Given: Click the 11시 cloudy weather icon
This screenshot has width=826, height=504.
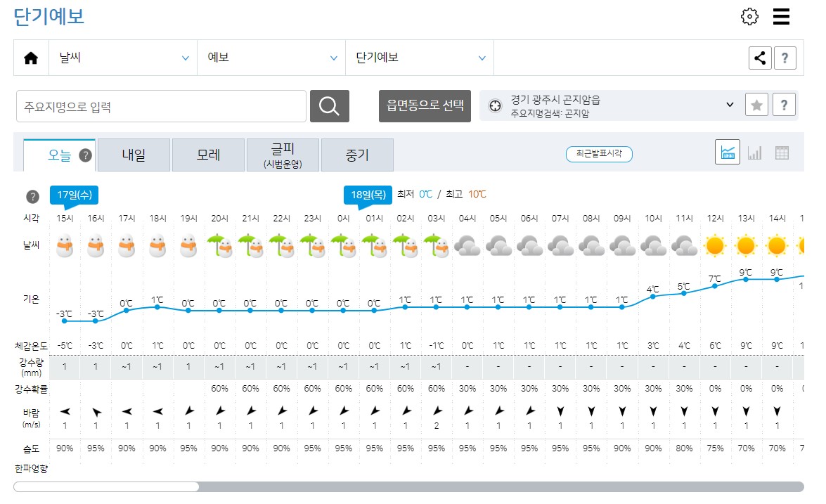Looking at the screenshot, I should (x=684, y=246).
